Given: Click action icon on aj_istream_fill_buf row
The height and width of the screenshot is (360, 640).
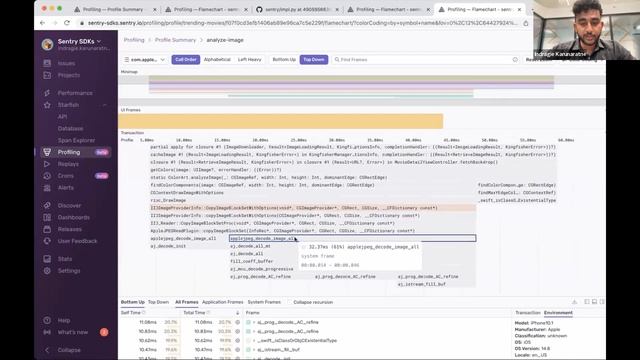Looking at the screenshot, I should point(238,350).
